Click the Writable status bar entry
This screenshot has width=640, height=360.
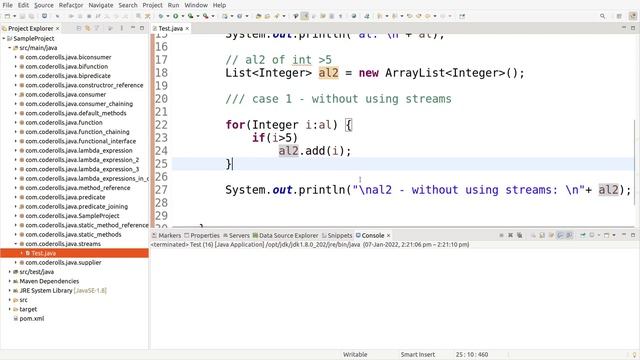(x=355, y=354)
